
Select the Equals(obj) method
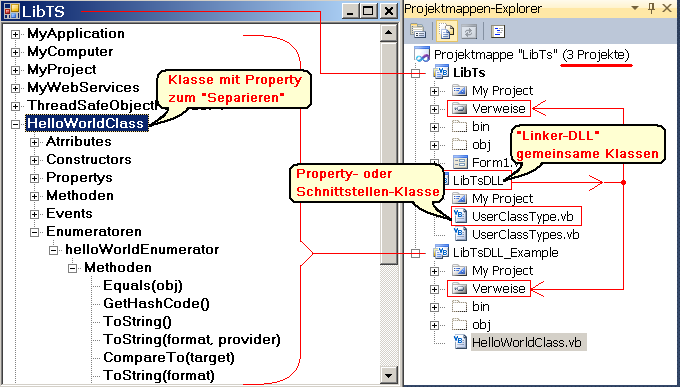[143, 285]
